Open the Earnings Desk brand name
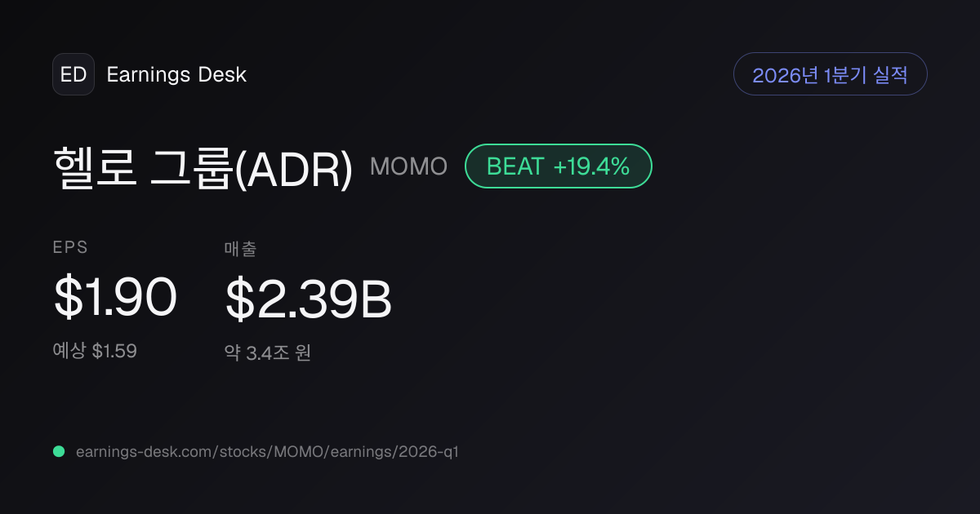The height and width of the screenshot is (514, 980). (x=176, y=74)
